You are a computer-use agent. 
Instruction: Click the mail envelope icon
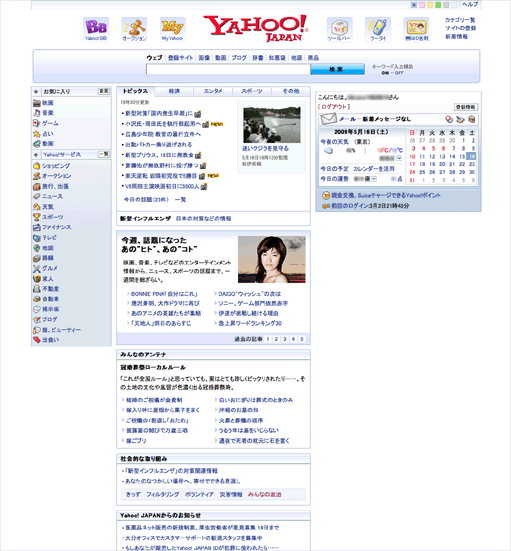(x=328, y=119)
